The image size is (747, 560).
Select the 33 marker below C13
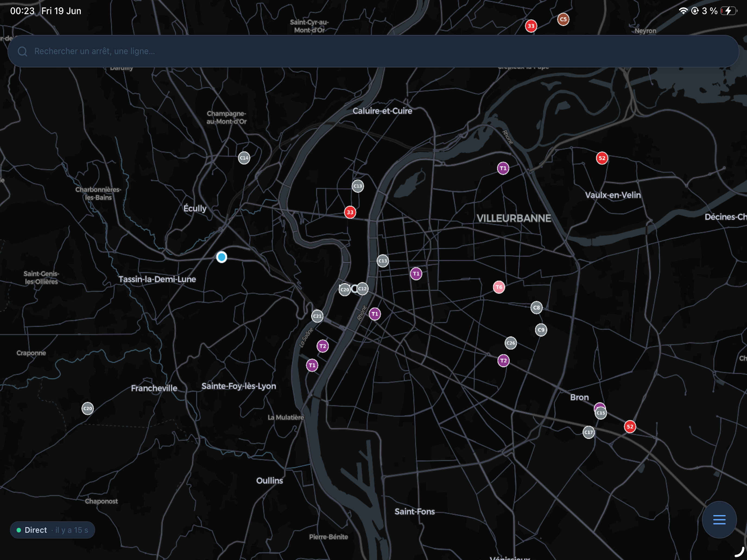pyautogui.click(x=350, y=212)
